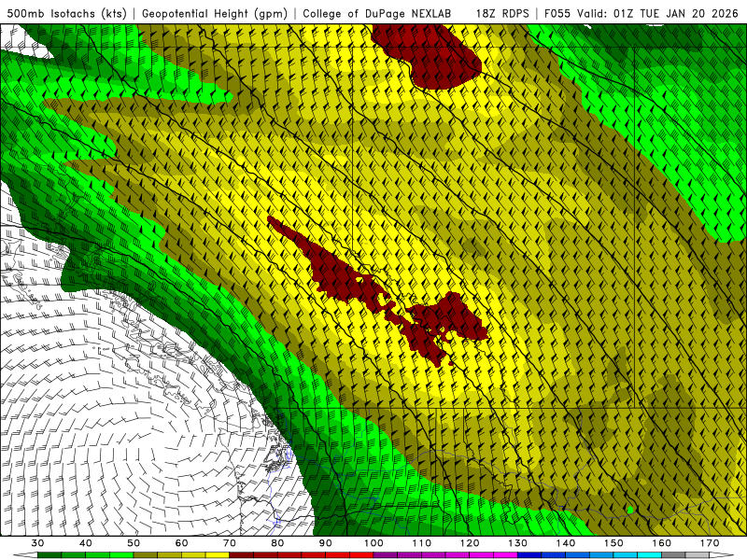Click the legend label '140'

point(566,543)
